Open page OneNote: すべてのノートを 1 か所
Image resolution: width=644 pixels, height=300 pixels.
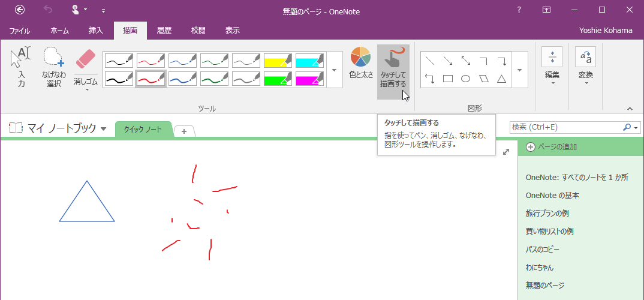click(577, 178)
